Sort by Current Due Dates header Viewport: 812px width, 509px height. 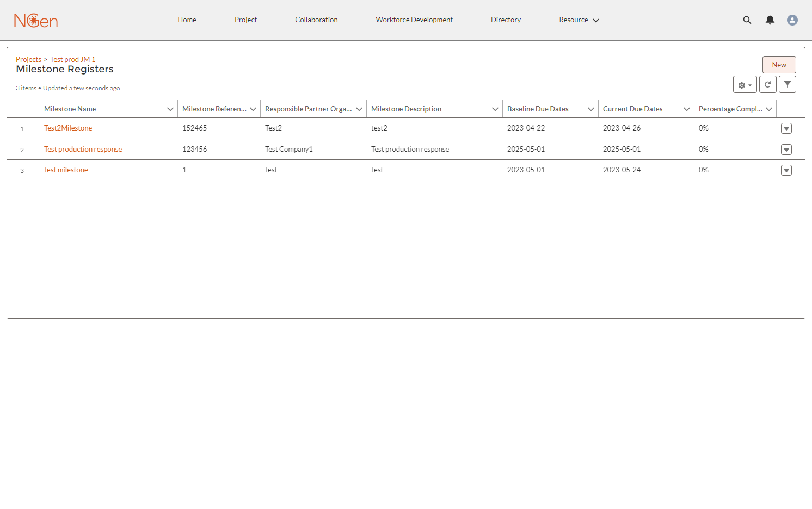[x=632, y=109]
